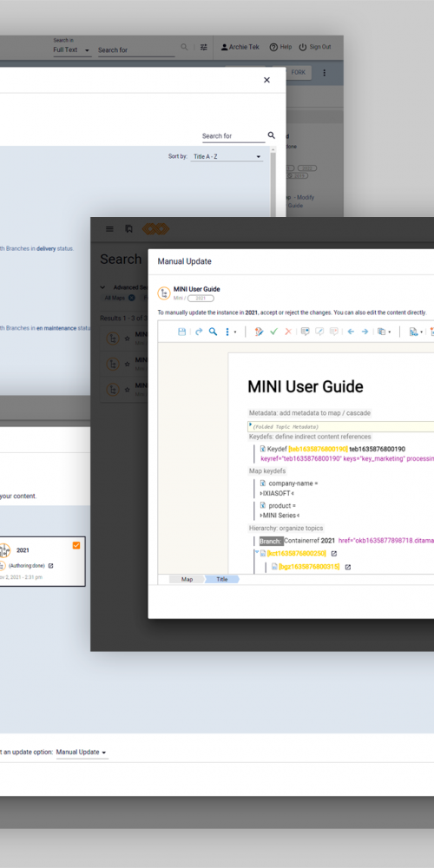The width and height of the screenshot is (434, 868).
Task: Open the document options dropdown near toolbar end
Action: pos(416,332)
